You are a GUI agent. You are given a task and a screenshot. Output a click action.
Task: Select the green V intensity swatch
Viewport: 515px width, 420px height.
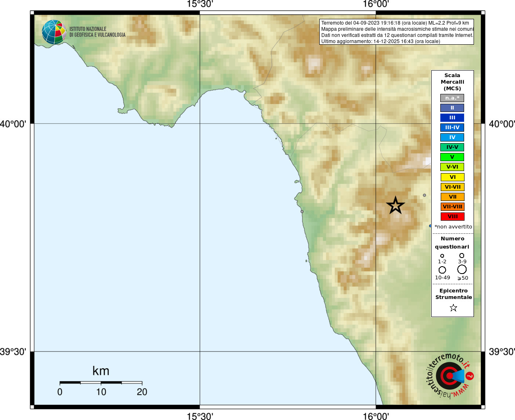(452, 157)
